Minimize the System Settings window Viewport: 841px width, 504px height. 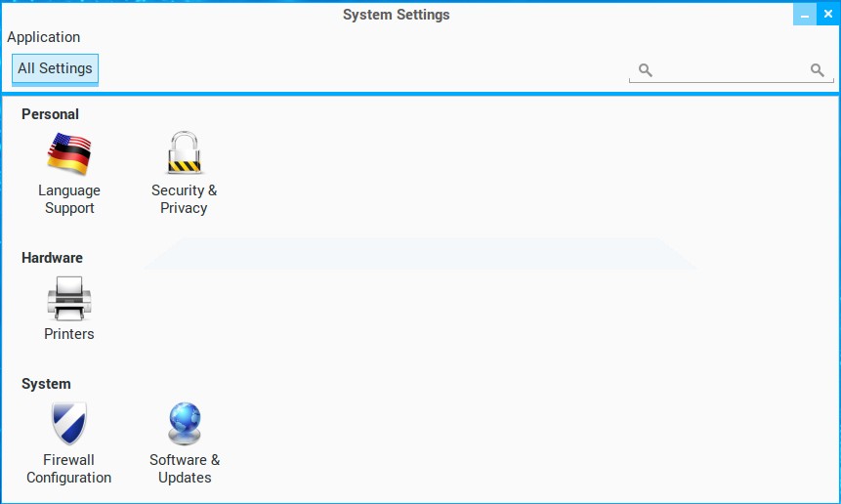pos(805,15)
